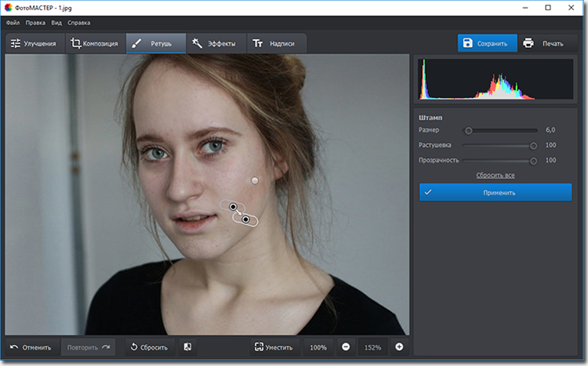This screenshot has width=588, height=366.
Task: Click the Сохранить save button
Action: point(487,43)
